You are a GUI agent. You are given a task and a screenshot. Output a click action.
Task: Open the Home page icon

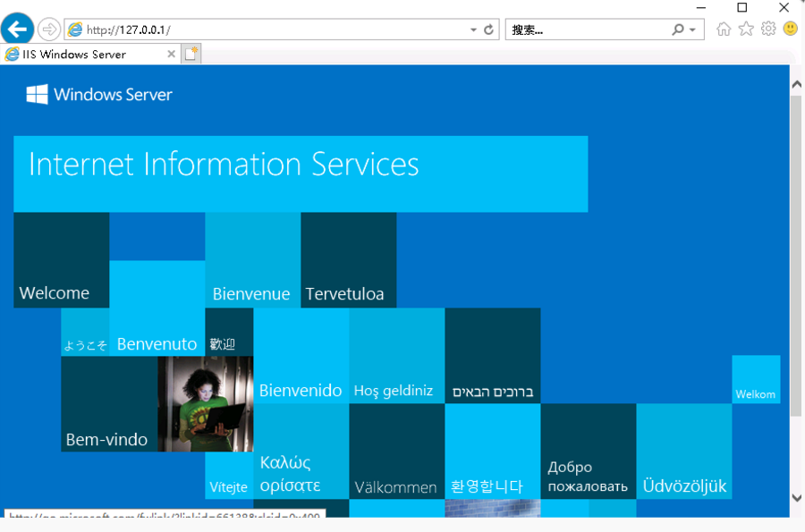coord(724,30)
